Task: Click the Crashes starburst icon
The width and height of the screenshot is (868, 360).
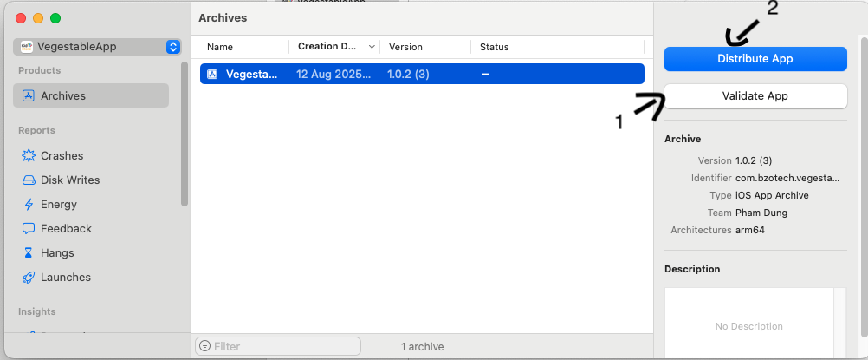Action: click(29, 155)
